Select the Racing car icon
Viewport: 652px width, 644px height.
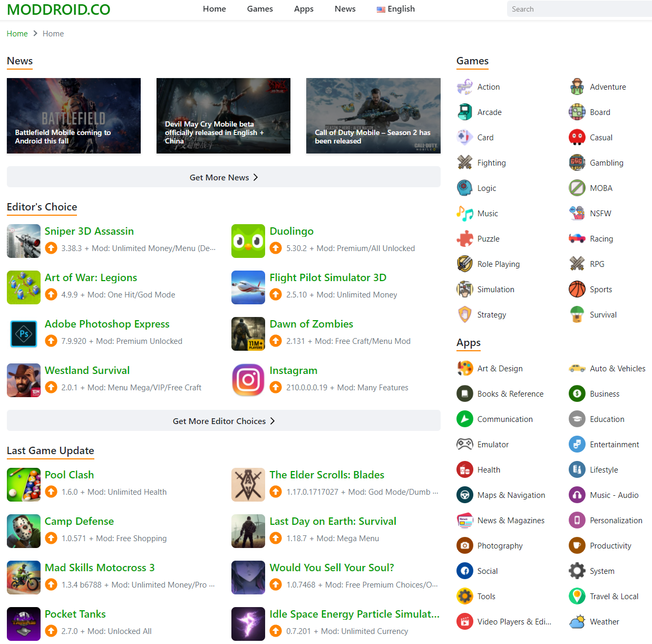click(x=577, y=238)
